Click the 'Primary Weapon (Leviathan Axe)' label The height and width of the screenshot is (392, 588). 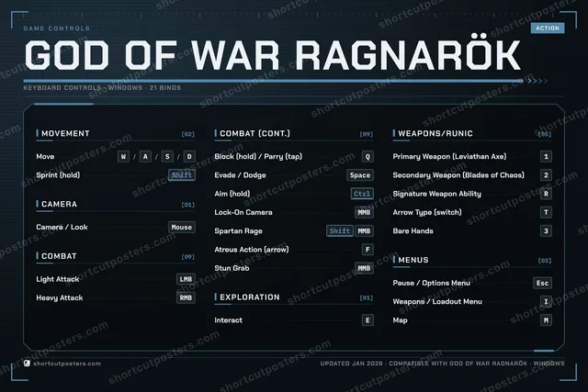pyautogui.click(x=449, y=157)
